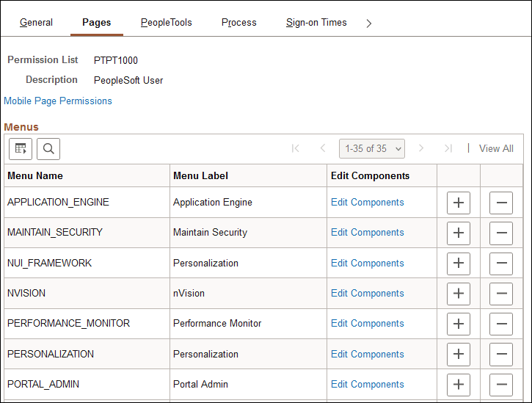
Task: Click View All in the Menus grid
Action: click(x=496, y=148)
